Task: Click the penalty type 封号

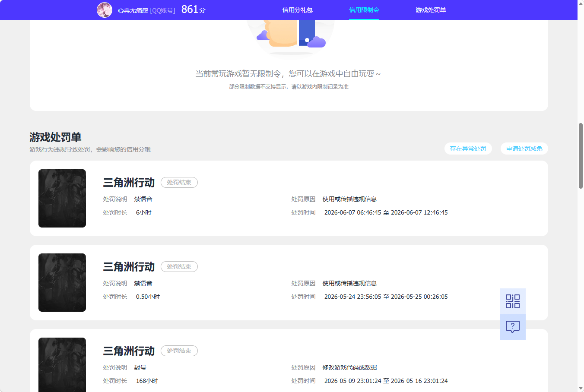Action: point(140,367)
